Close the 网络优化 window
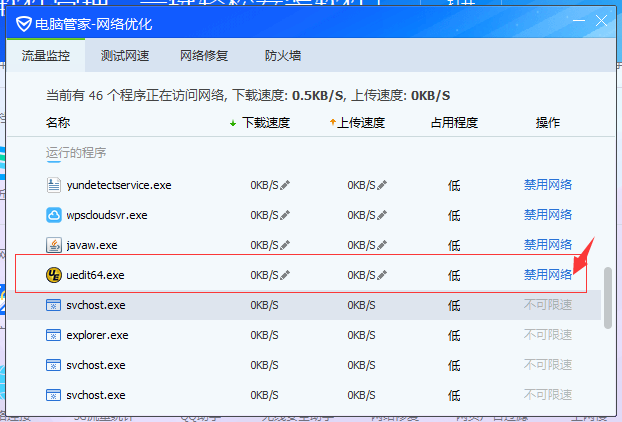This screenshot has height=422, width=622. tap(601, 21)
